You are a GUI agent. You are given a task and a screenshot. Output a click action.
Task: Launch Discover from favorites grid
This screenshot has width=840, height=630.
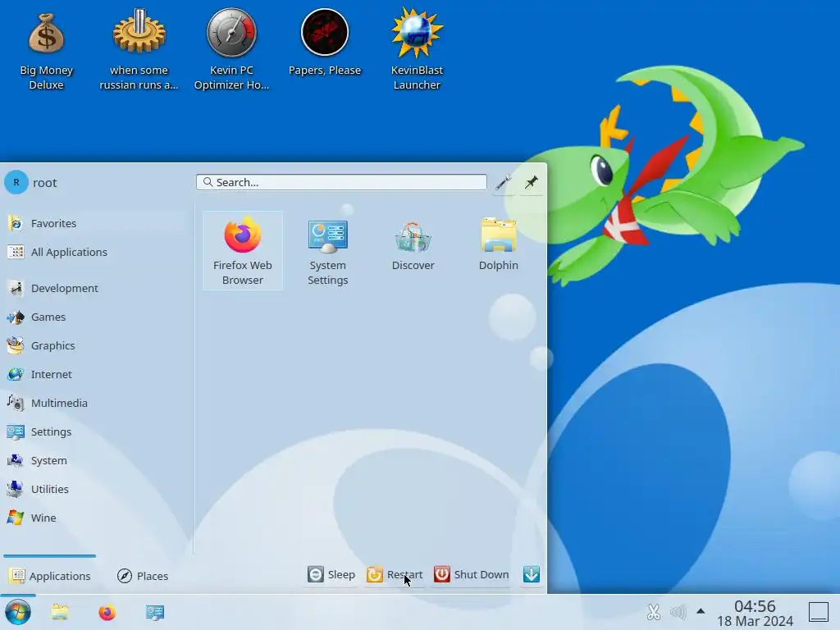click(x=413, y=244)
